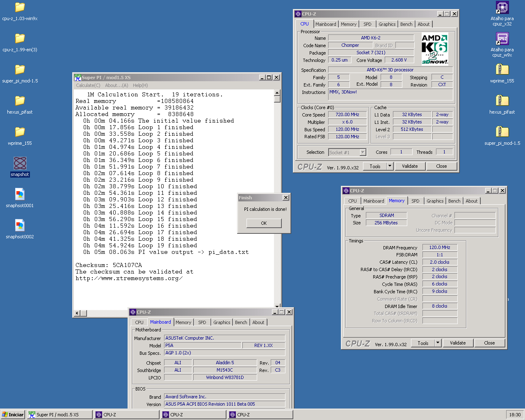Screen dimensions: 525x420
Task: Open hexus_pifast on the right desktop side
Action: point(502,103)
